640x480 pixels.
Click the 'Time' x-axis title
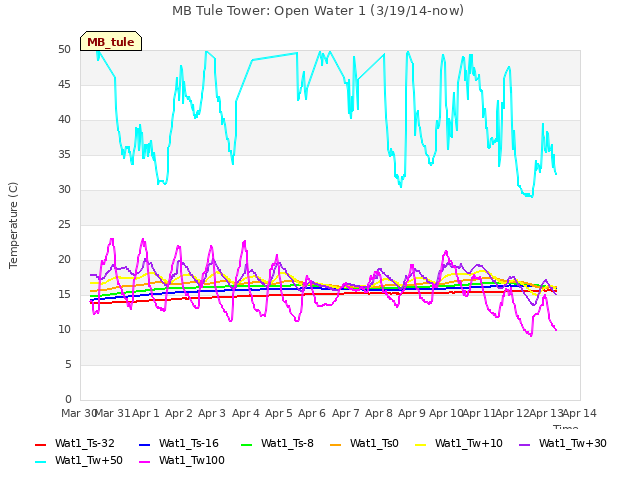(566, 427)
